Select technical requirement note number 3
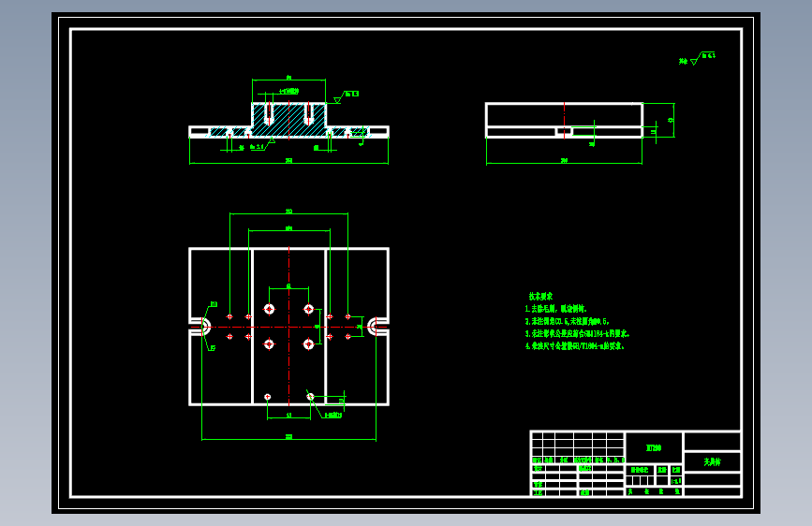812x526 pixels. (577, 333)
